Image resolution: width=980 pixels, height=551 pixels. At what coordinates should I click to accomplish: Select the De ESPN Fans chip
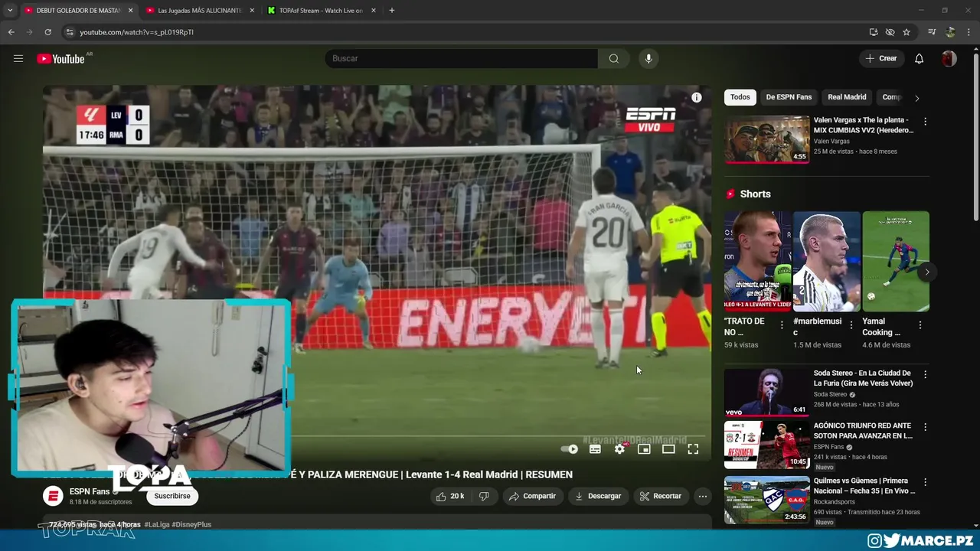[789, 97]
